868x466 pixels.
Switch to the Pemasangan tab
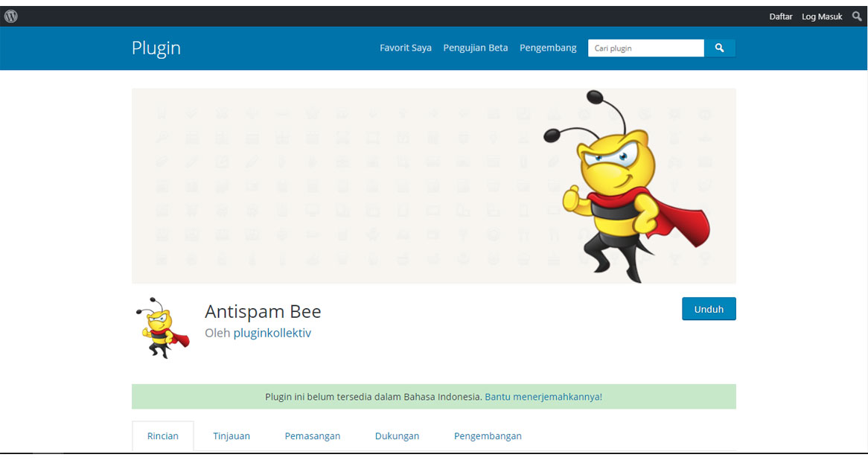point(312,435)
